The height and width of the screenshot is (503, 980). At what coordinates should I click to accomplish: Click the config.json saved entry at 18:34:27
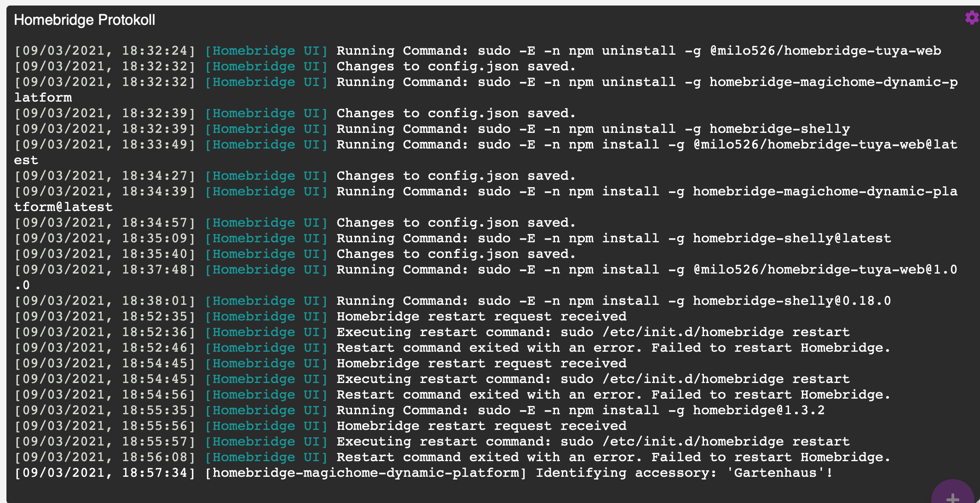(455, 176)
